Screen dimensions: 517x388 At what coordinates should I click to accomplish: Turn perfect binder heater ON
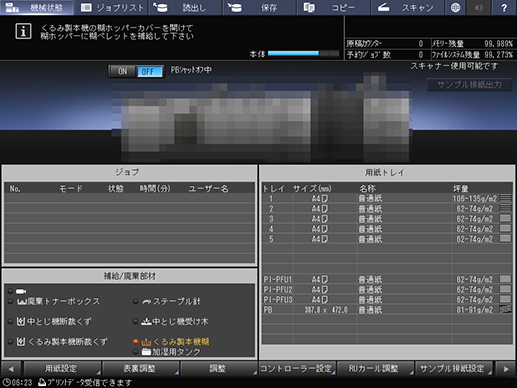point(122,71)
